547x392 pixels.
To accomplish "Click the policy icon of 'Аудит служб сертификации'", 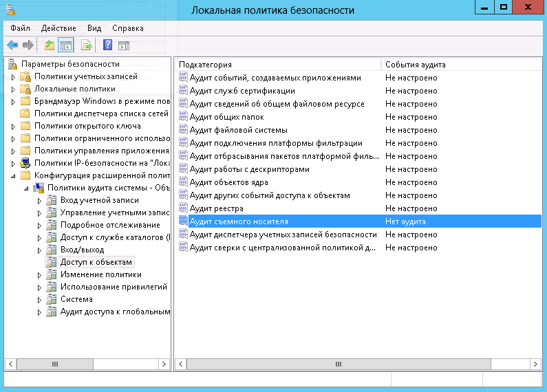I will tap(183, 90).
